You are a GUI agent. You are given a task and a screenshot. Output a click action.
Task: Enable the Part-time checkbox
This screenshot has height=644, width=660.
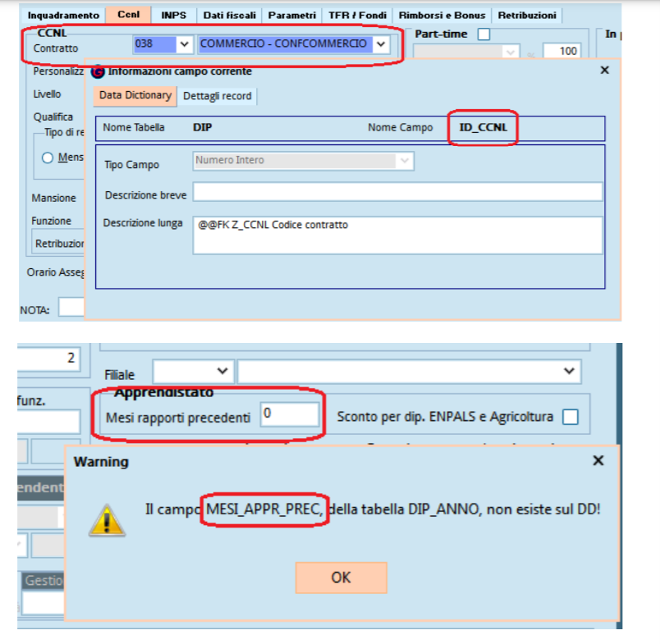pos(484,34)
